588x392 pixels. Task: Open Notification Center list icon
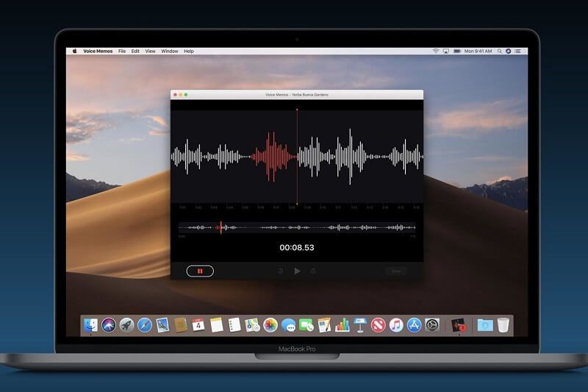(518, 51)
